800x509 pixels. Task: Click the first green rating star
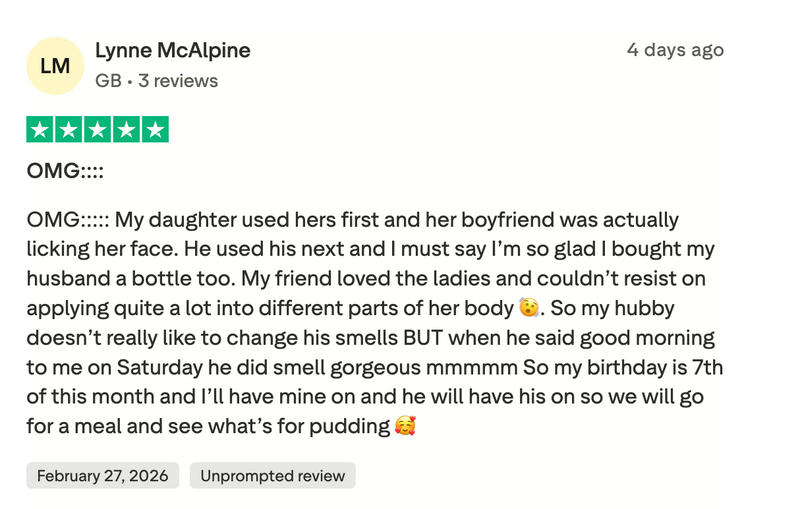[40, 130]
